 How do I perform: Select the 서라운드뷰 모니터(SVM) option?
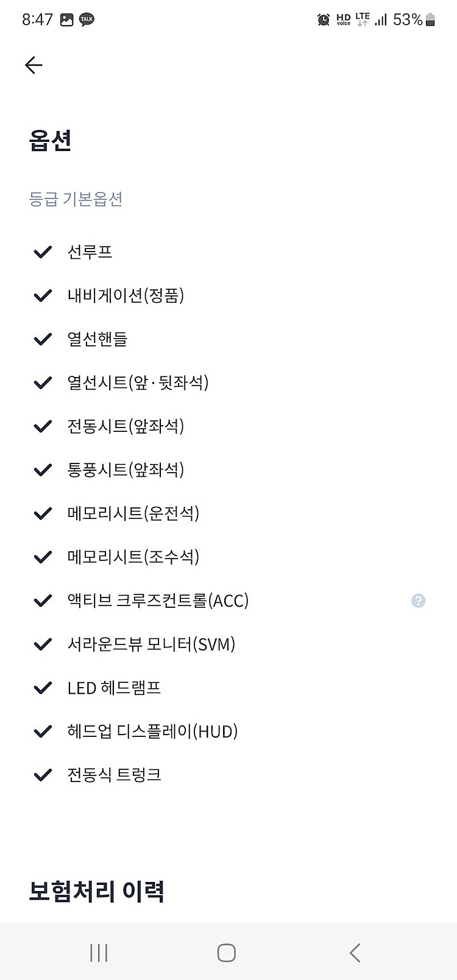tap(151, 644)
